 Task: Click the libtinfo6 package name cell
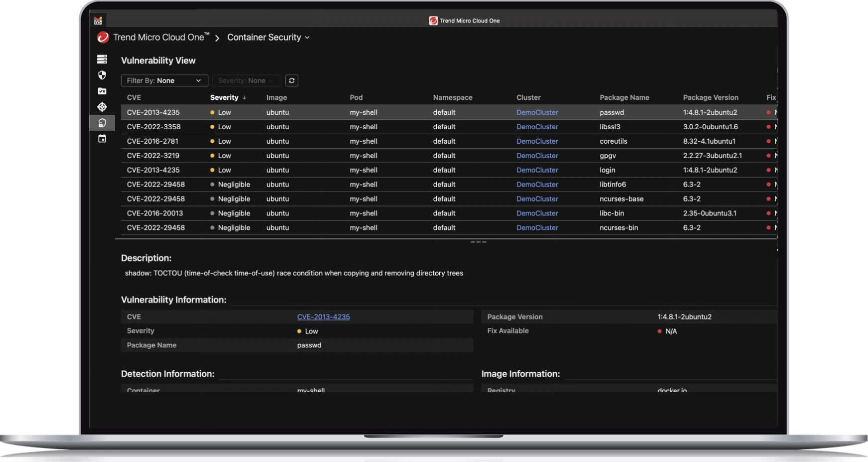(613, 185)
